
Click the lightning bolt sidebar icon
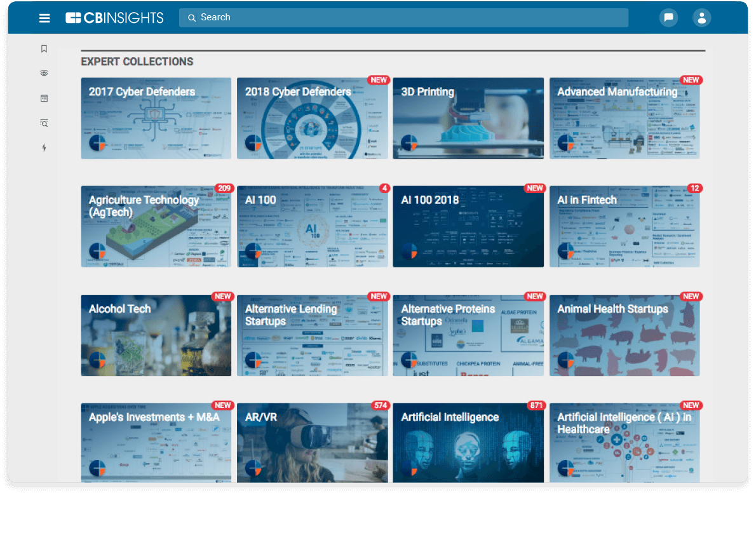[x=44, y=147]
